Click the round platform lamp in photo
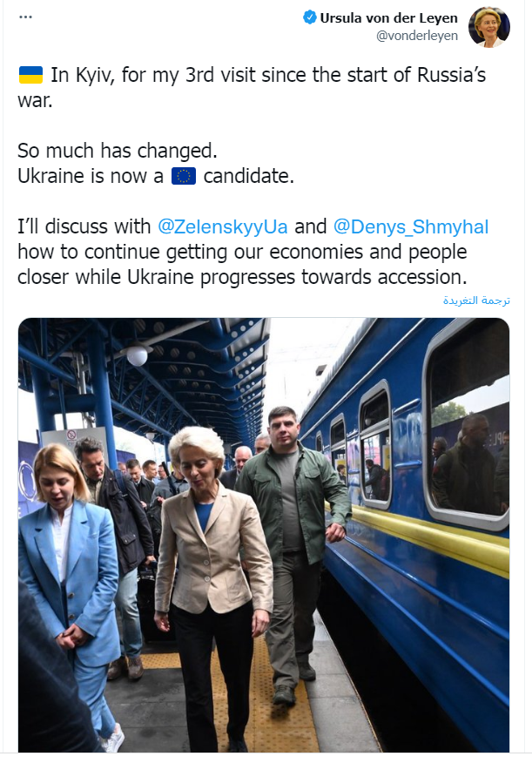Screen dimensions: 532x763 137,355
